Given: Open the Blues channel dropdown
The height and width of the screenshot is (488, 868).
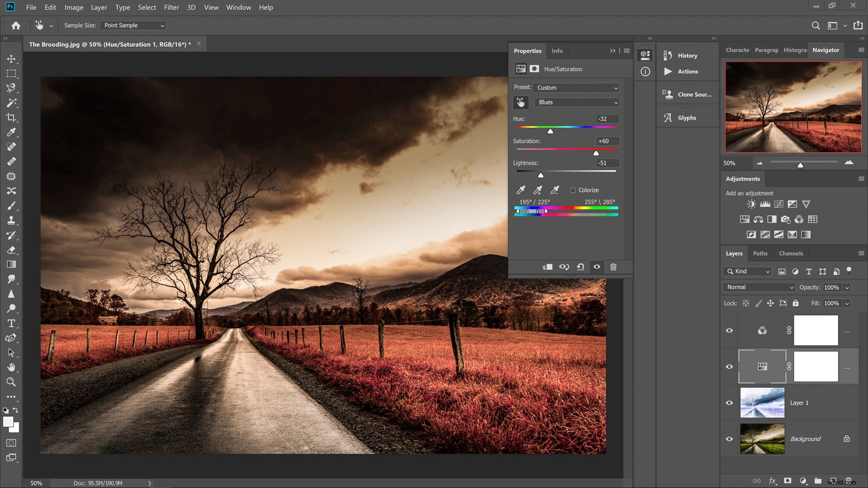Looking at the screenshot, I should coord(578,102).
